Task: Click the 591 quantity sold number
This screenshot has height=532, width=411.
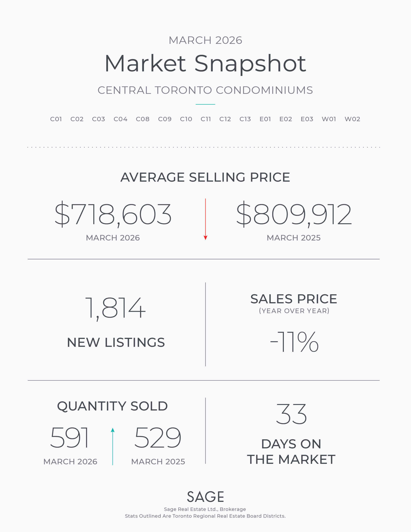Action: tap(69, 437)
